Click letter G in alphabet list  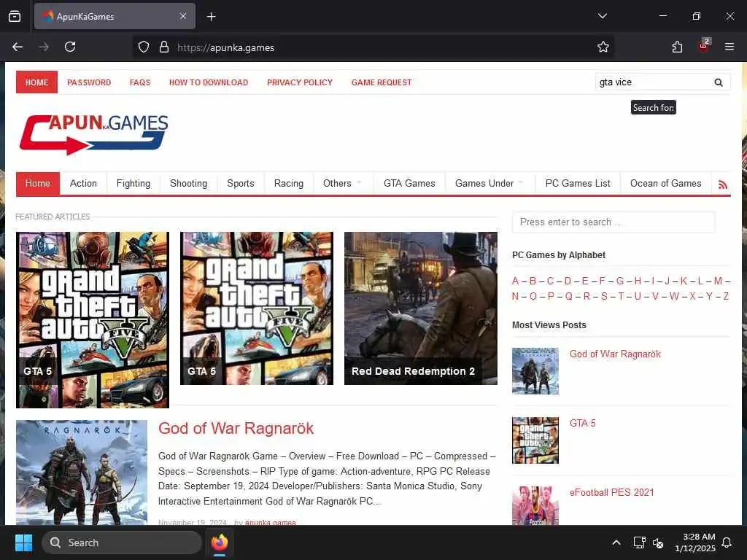(620, 281)
